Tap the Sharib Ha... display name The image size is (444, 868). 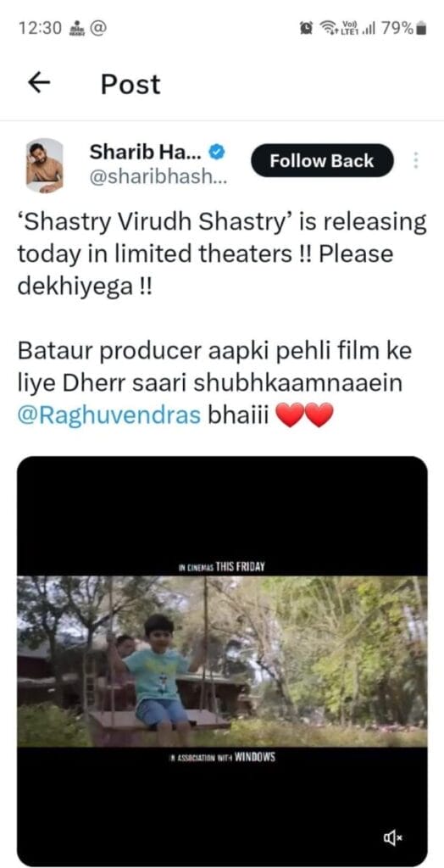[147, 151]
